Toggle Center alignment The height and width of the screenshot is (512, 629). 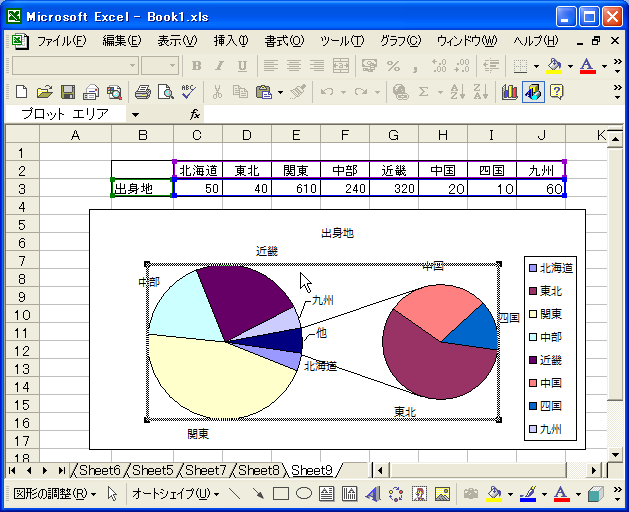tap(294, 65)
